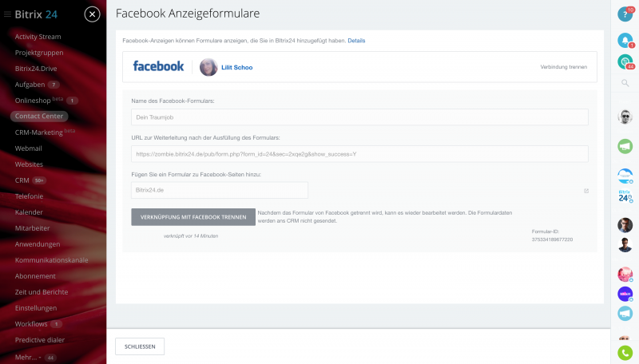Open the blue cloud channel icon
Viewport: 639px width, 364px height.
pyautogui.click(x=625, y=176)
